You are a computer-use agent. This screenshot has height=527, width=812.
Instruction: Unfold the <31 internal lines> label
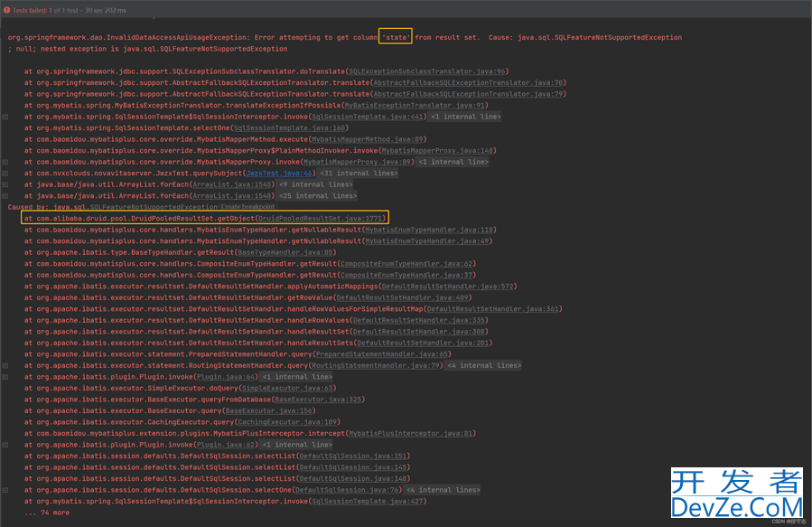359,173
